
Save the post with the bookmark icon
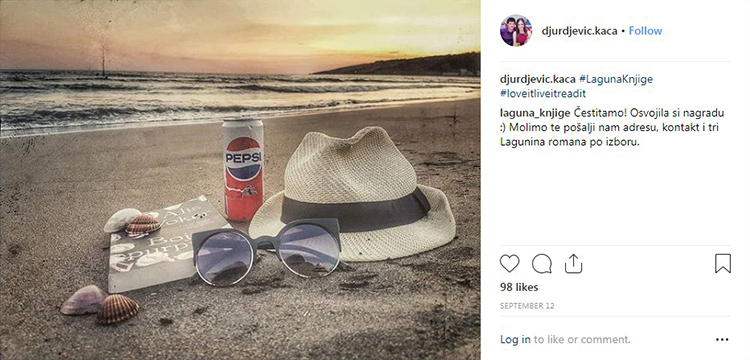click(723, 263)
